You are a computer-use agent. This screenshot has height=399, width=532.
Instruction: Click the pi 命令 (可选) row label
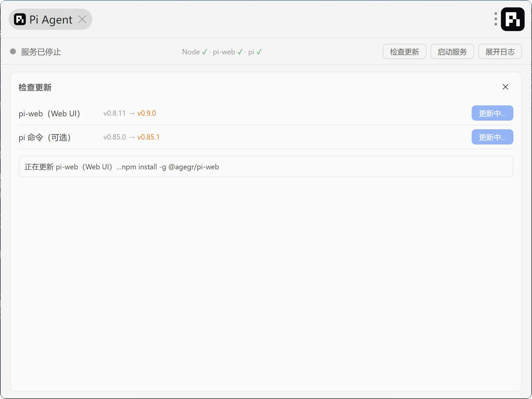coord(45,138)
